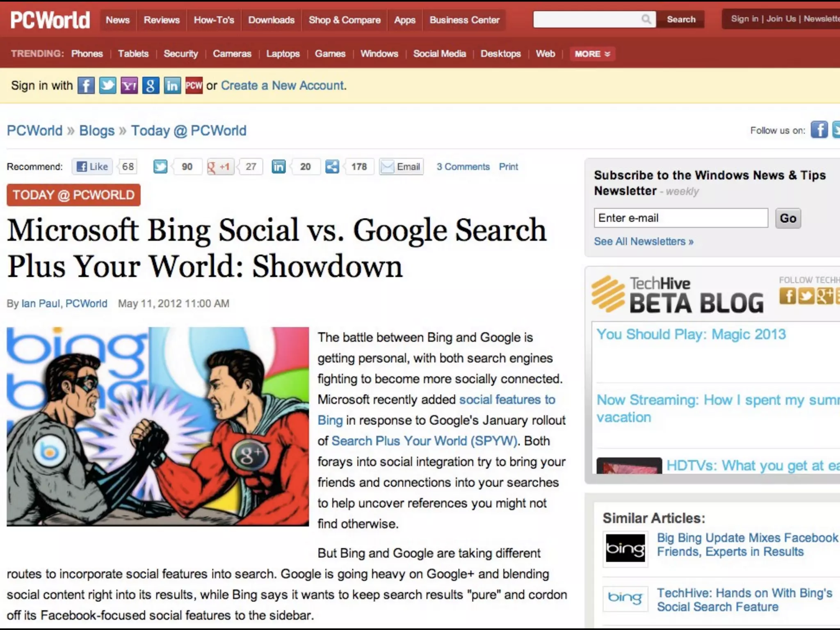Open the Business Center menu item
Image resolution: width=840 pixels, height=630 pixels.
(464, 20)
